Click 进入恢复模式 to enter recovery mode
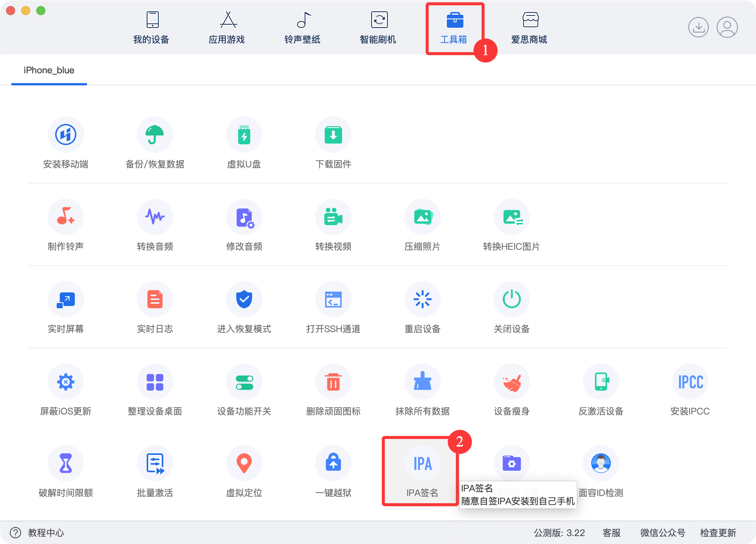756x544 pixels. point(244,308)
